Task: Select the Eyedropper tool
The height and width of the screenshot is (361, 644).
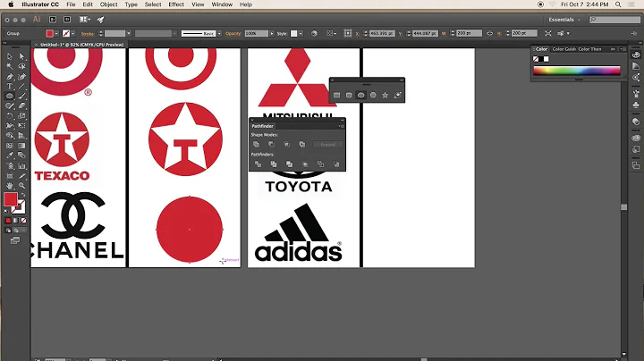Action: (10, 155)
